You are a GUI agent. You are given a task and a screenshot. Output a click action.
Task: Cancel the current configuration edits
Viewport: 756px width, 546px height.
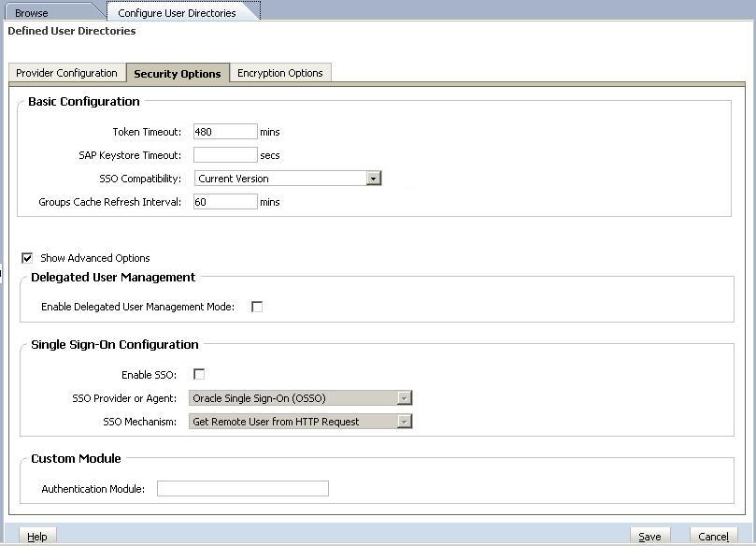(712, 536)
